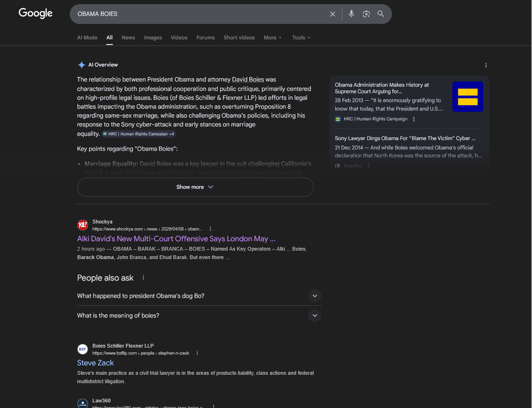Expand "What is the meaning of boies?"
Viewport: 532px width, 408px height.
[314, 316]
